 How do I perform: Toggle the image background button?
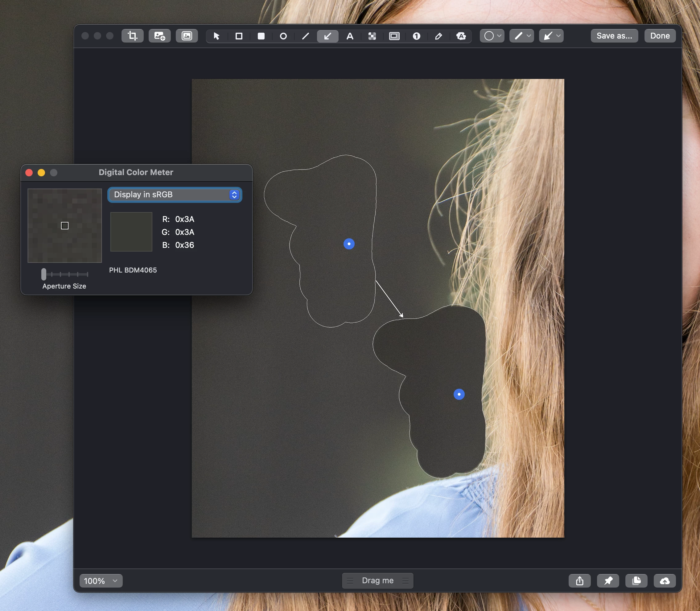tap(187, 36)
